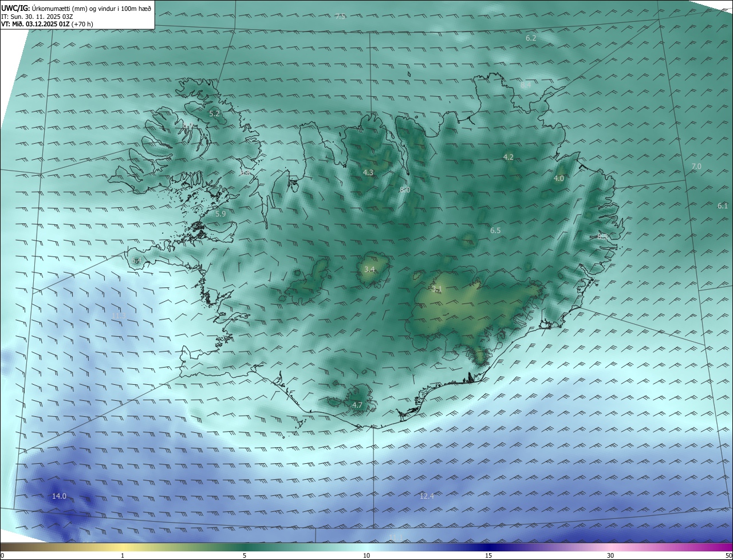
Task: Click the 4.0 value label on the map
Action: click(x=559, y=179)
